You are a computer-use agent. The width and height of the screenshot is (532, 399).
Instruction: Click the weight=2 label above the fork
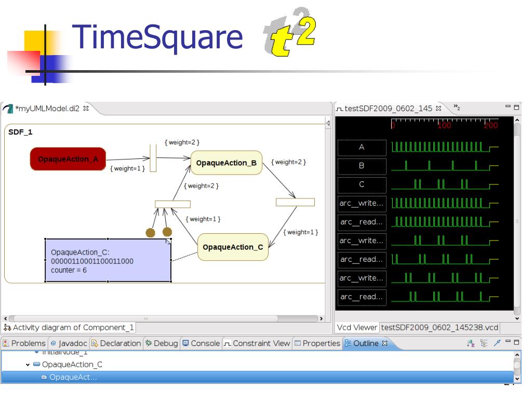[x=182, y=142]
